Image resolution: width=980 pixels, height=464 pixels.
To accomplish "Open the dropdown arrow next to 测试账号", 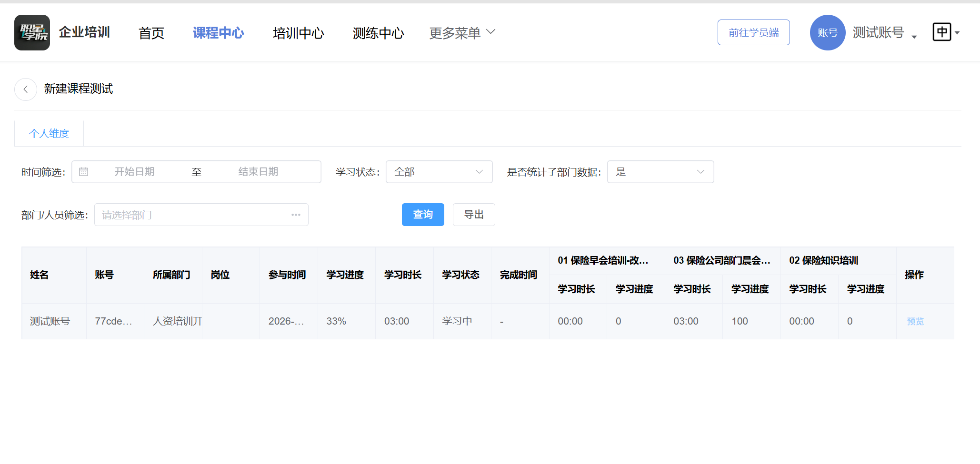I will (x=914, y=36).
